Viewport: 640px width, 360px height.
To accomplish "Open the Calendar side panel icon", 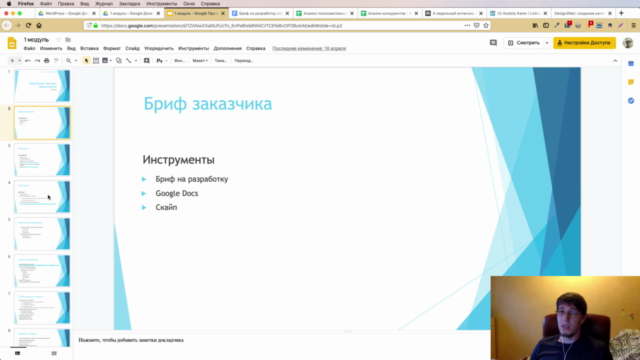I will point(631,64).
